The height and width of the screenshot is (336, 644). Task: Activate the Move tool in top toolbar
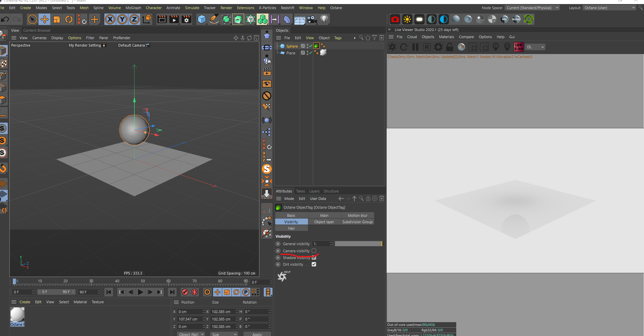click(x=44, y=19)
